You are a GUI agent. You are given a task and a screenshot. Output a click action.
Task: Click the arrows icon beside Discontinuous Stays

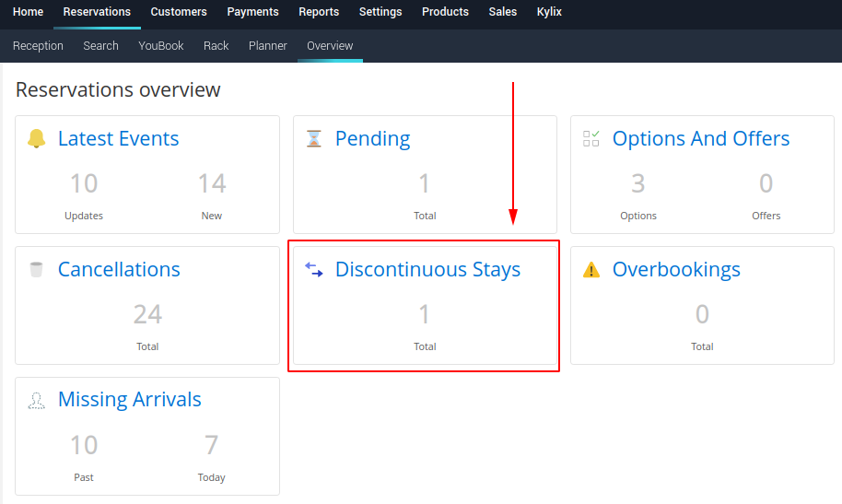point(314,270)
